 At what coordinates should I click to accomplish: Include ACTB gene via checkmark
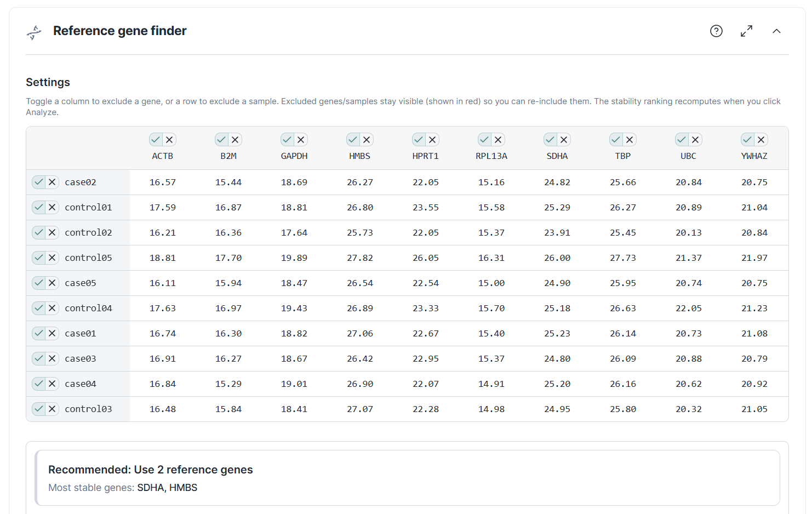tap(156, 140)
